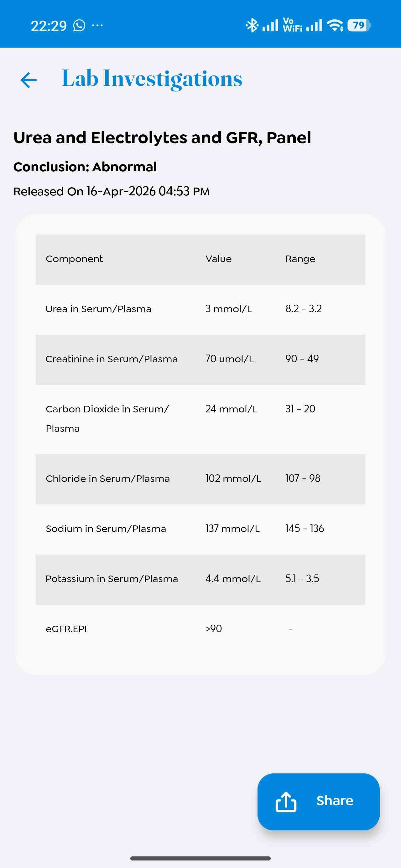Select the Chloride in Serum/Plasma row
401x868 pixels.
[200, 479]
